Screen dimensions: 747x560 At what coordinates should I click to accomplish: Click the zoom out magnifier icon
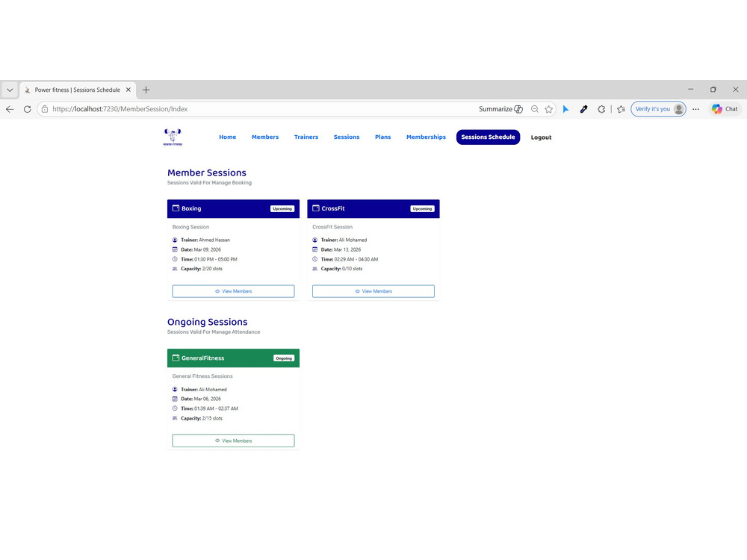point(535,109)
